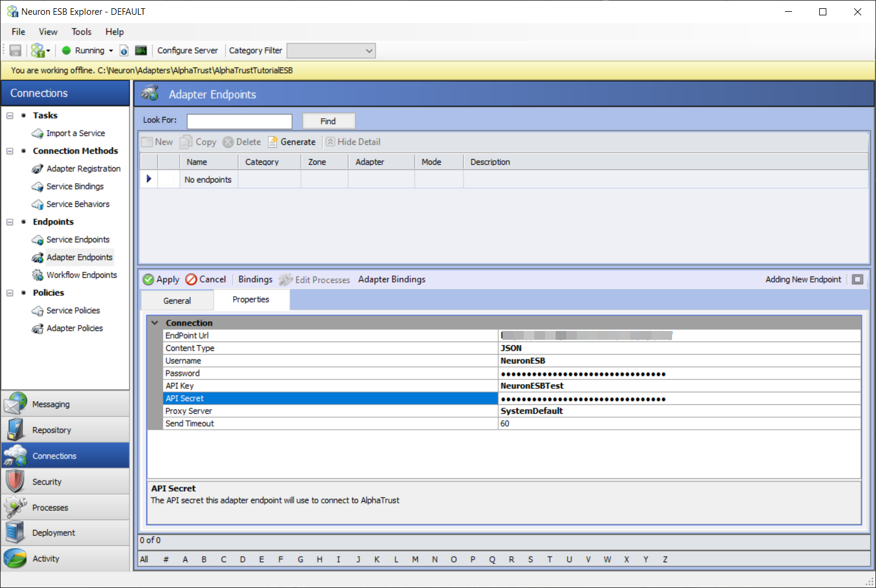The image size is (876, 588).
Task: Click the Username value NeuronESB
Action: [x=679, y=361]
